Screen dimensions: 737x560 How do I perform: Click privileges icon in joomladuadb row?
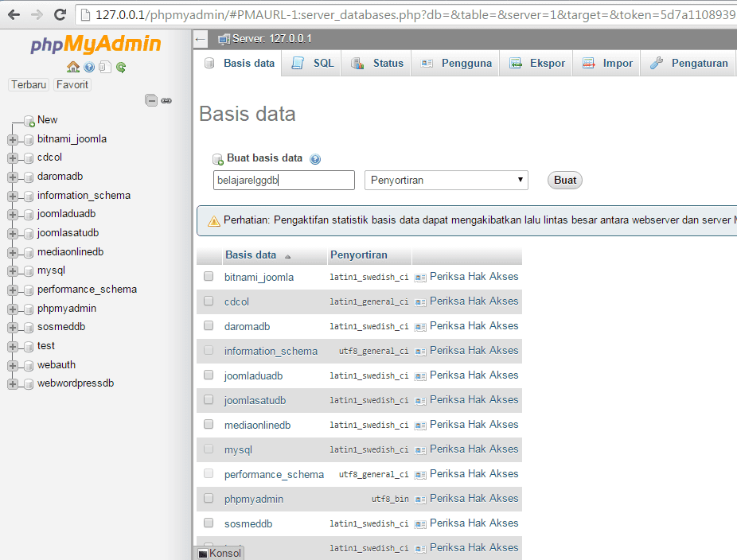click(420, 376)
